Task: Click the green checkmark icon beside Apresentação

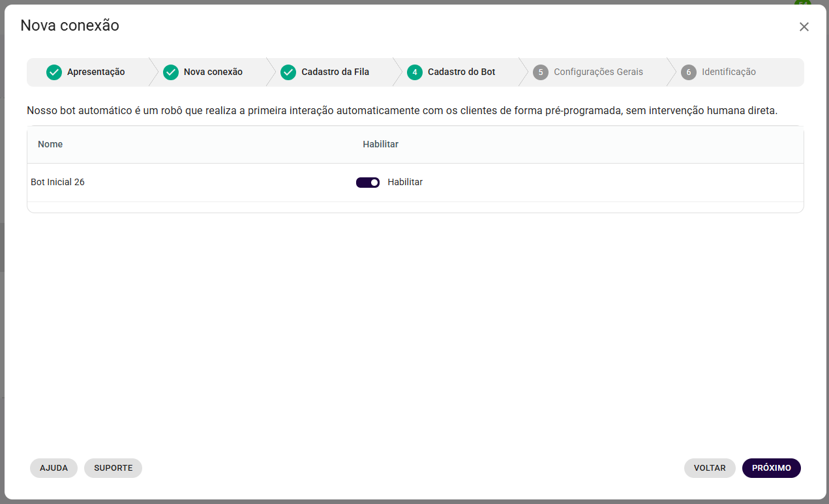Action: 54,72
